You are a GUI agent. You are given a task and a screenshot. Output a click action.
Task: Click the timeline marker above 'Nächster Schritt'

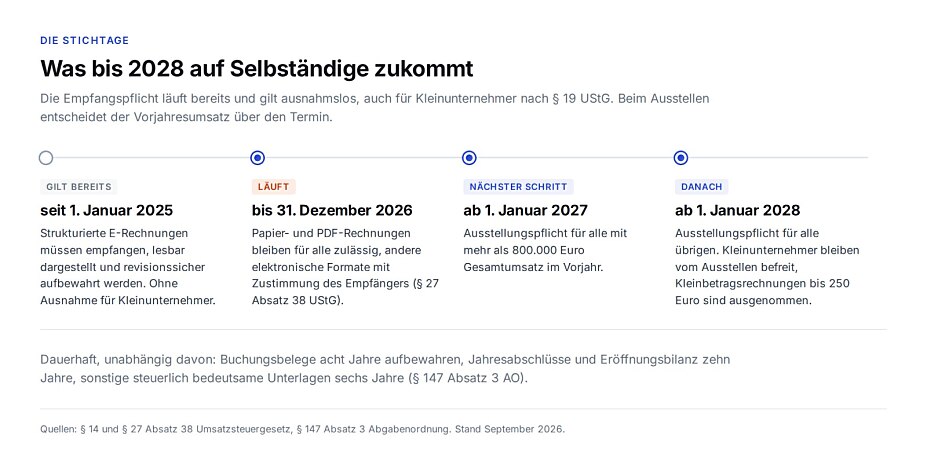(x=469, y=158)
